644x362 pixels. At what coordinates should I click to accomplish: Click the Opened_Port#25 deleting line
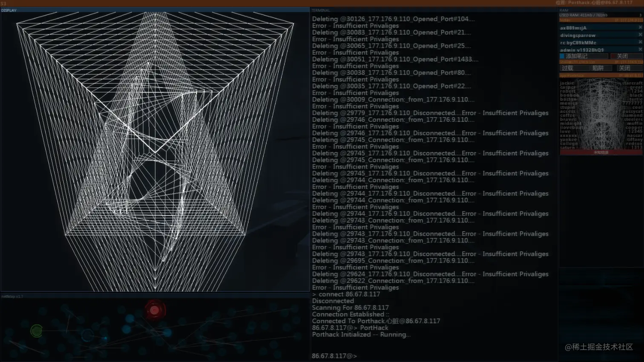[x=391, y=46]
